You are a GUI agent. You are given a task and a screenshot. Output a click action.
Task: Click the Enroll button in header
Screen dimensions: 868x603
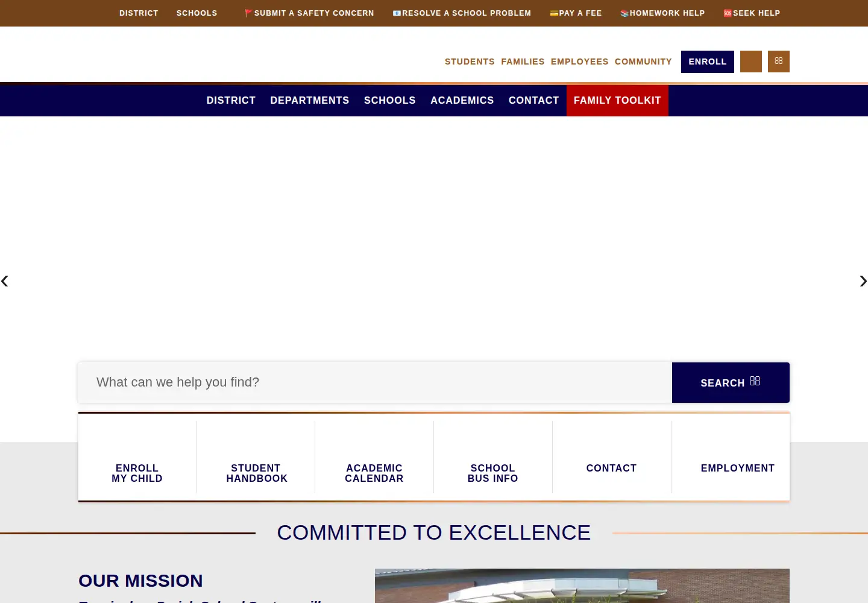pyautogui.click(x=708, y=62)
